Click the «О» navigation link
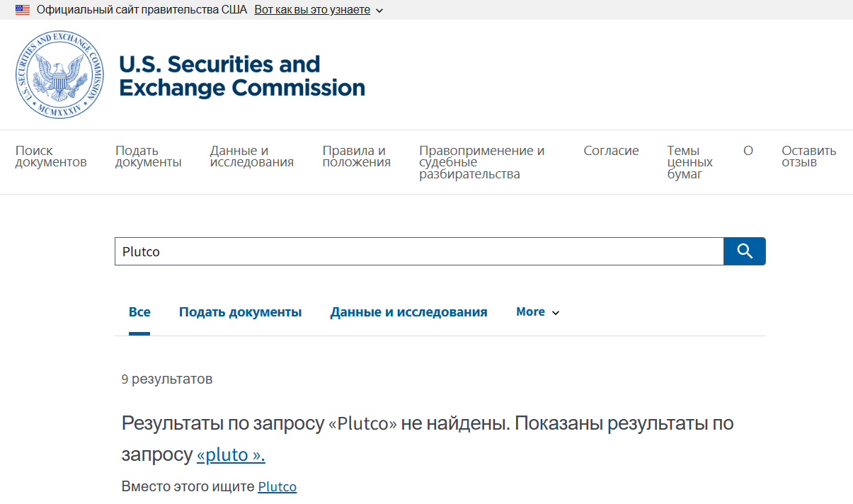Viewport: 853px width, 504px height. pos(748,150)
